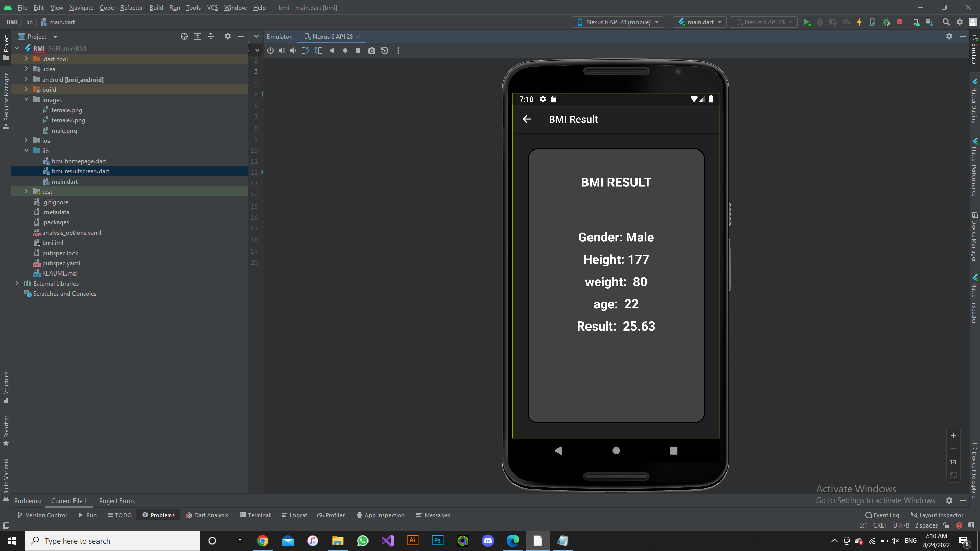980x551 pixels.
Task: Rotate the emulator counterclockwise
Action: (x=305, y=51)
